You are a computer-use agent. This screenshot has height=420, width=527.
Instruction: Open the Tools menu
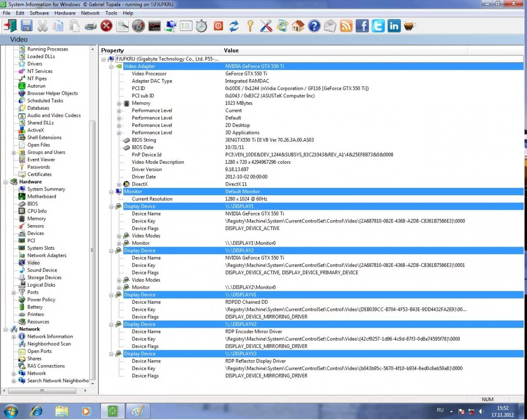click(x=111, y=13)
